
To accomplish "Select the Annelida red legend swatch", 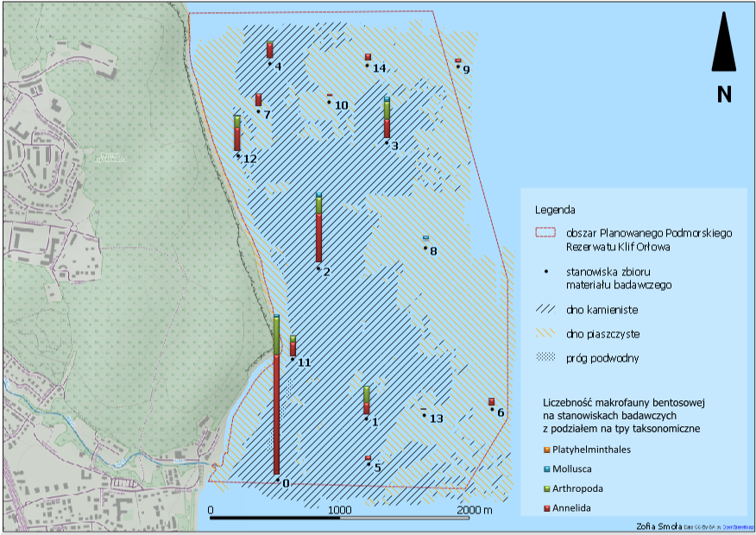I will [x=547, y=508].
